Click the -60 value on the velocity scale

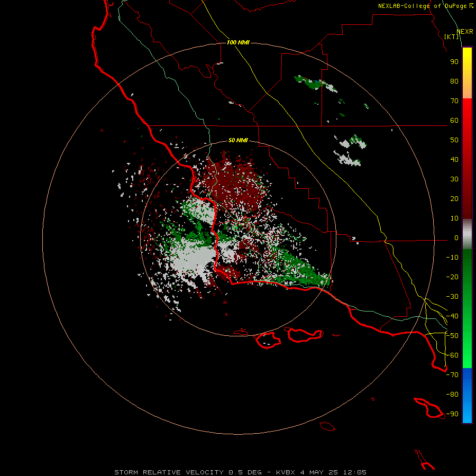coord(452,355)
